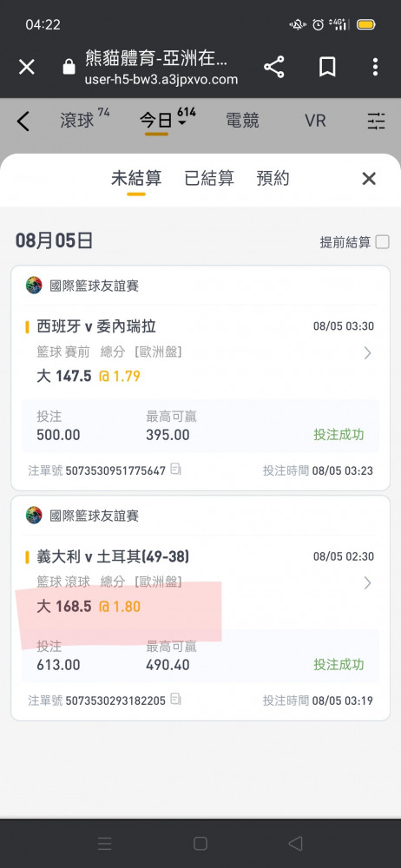Switch to the 已結算 tab
Screen dimensions: 401x868
coord(209,179)
